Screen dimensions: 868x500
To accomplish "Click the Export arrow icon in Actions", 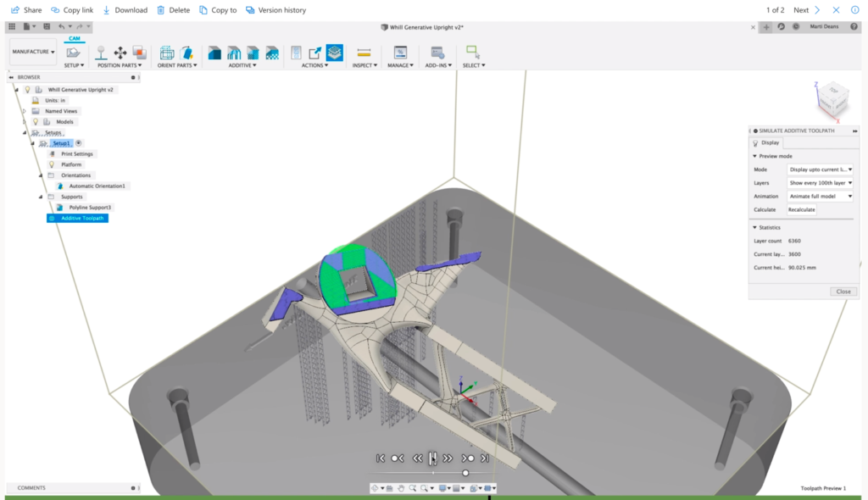I will point(315,53).
